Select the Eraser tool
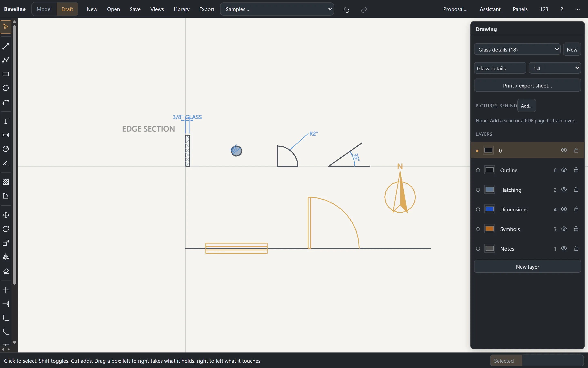 point(6,271)
